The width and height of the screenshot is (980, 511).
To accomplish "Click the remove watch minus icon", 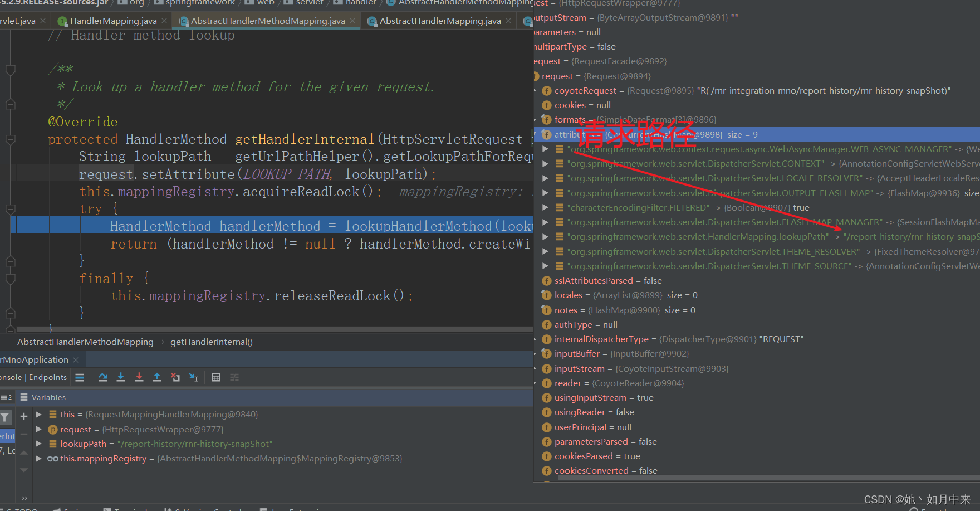I will click(x=24, y=434).
